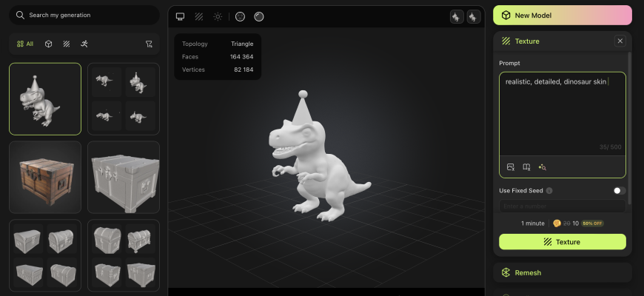Click the monitor display icon in viewport toolbar

(x=180, y=16)
